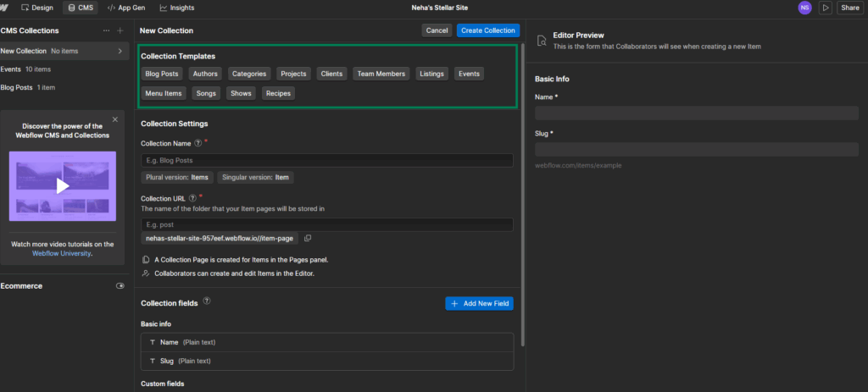Screen dimensions: 868x392
Task: Click plus icon to add CMS collection
Action: [120, 30]
